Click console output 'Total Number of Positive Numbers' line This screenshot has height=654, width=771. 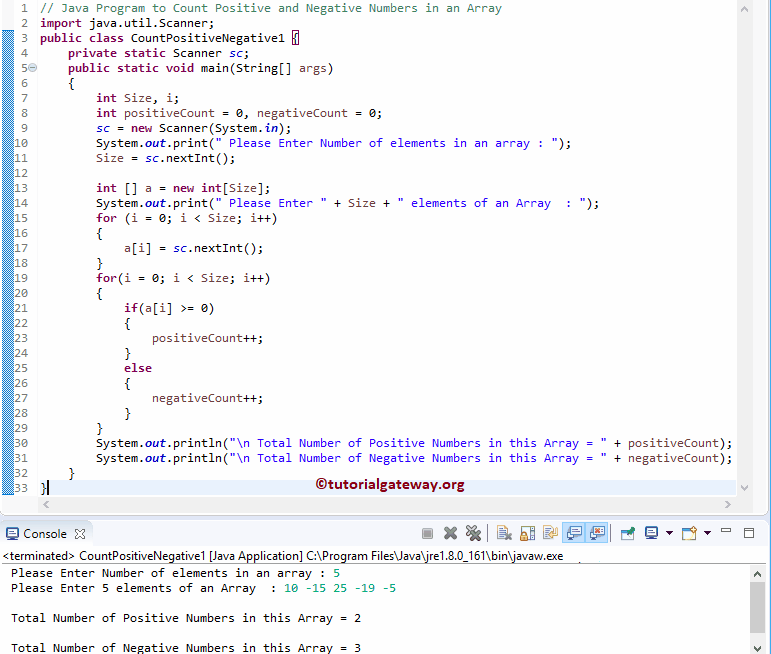coord(186,618)
